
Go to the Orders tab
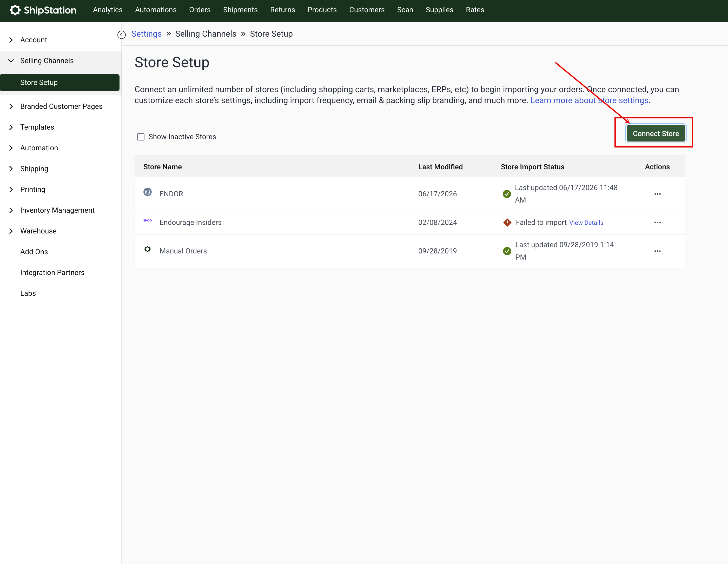[200, 10]
